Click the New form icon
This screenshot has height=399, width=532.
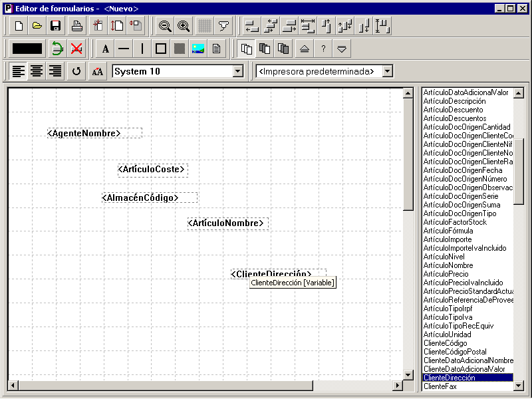pos(19,26)
